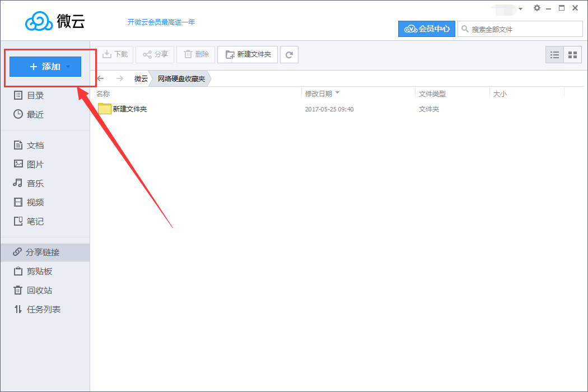The height and width of the screenshot is (392, 588).
Task: Switch to list view mode
Action: coord(554,54)
